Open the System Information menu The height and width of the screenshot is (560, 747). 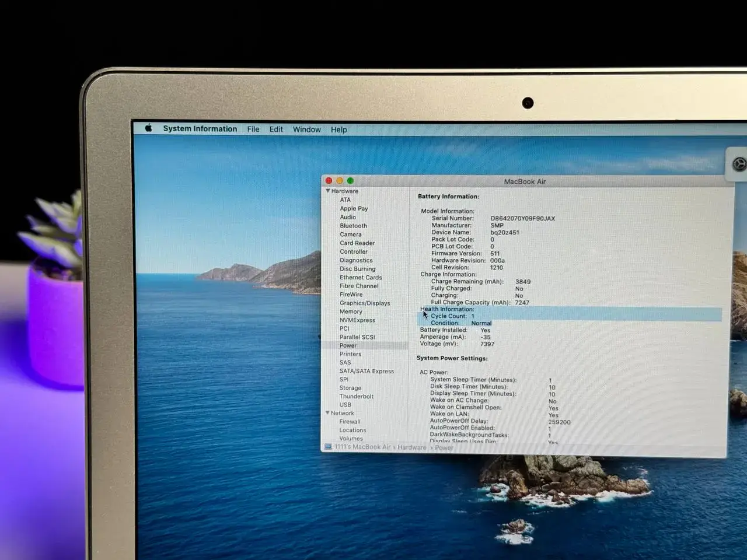[x=200, y=129]
